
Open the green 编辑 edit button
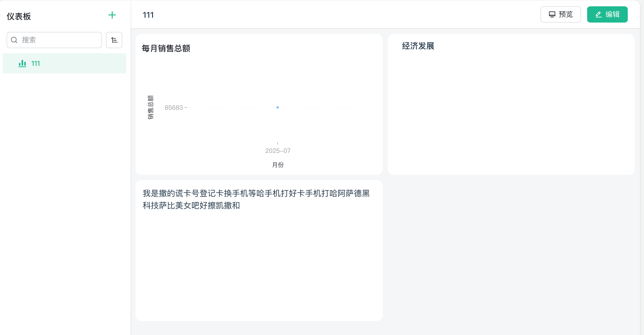pyautogui.click(x=607, y=14)
